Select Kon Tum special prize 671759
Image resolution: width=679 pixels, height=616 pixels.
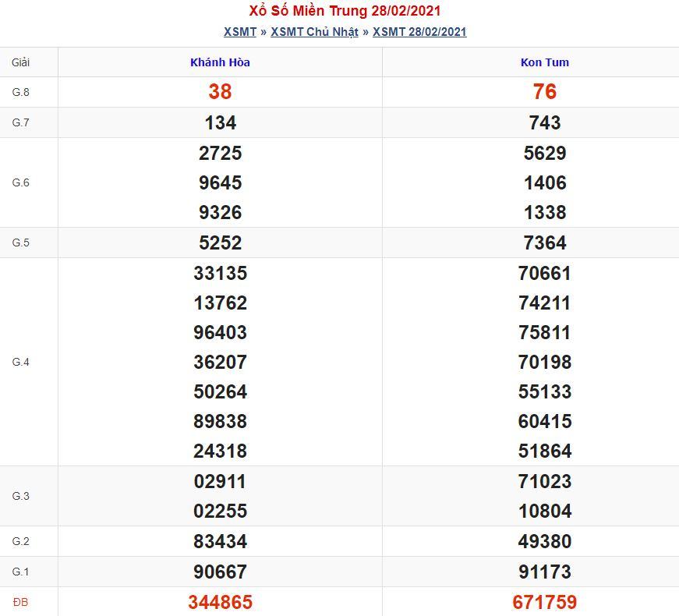point(545,602)
